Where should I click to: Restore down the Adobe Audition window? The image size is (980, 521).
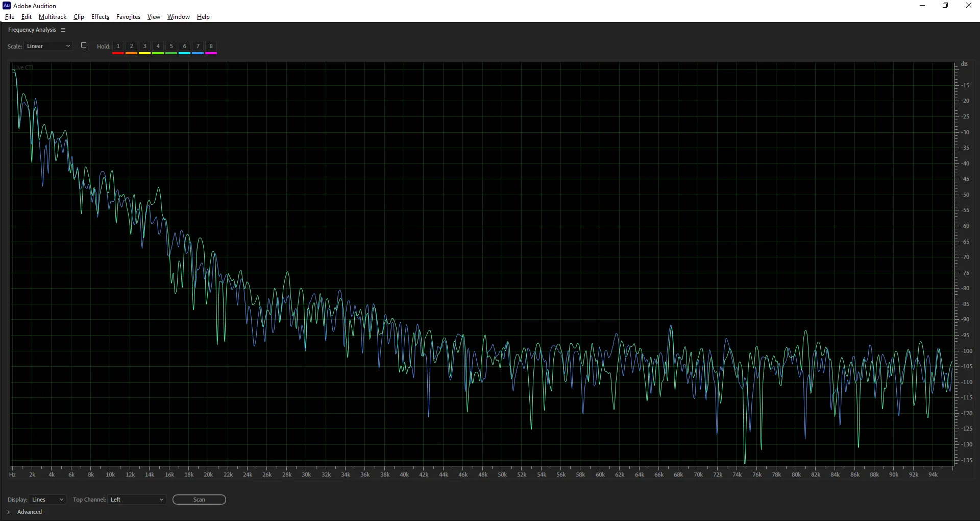[x=945, y=6]
